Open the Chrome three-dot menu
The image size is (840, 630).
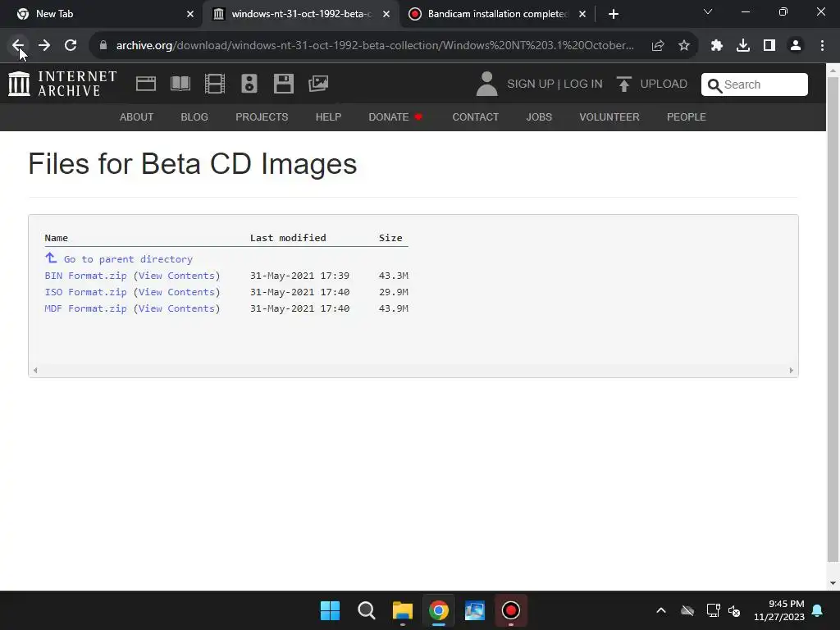point(822,46)
